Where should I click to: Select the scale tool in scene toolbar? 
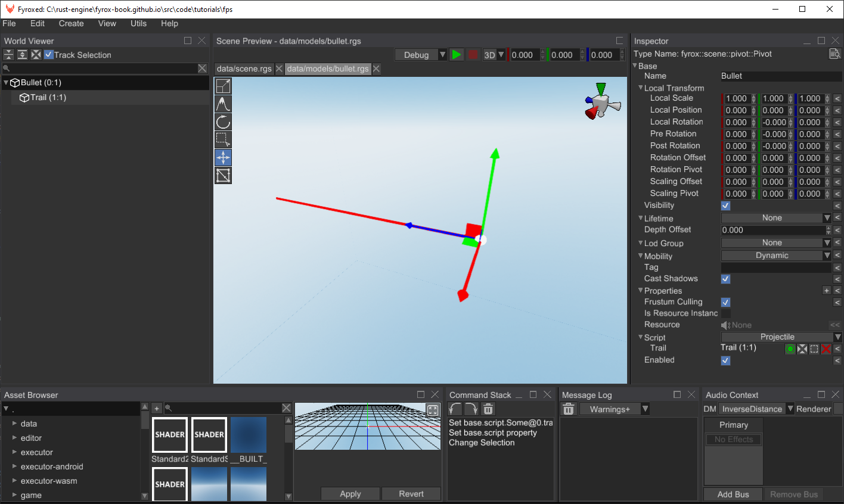point(223,86)
